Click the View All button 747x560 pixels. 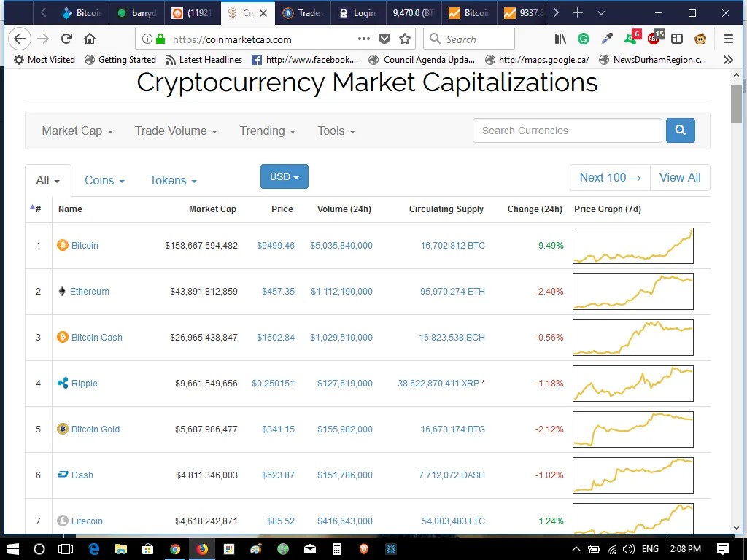(680, 178)
